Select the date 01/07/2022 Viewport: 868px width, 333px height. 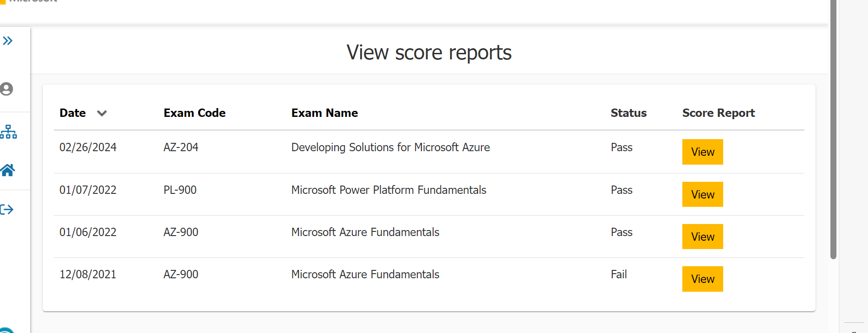click(x=88, y=190)
